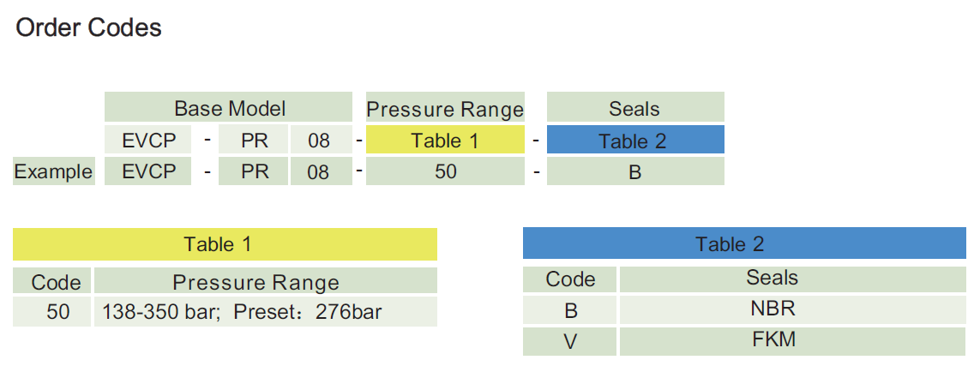The width and height of the screenshot is (980, 378).
Task: Click the 50 value in the Example row
Action: 445,171
